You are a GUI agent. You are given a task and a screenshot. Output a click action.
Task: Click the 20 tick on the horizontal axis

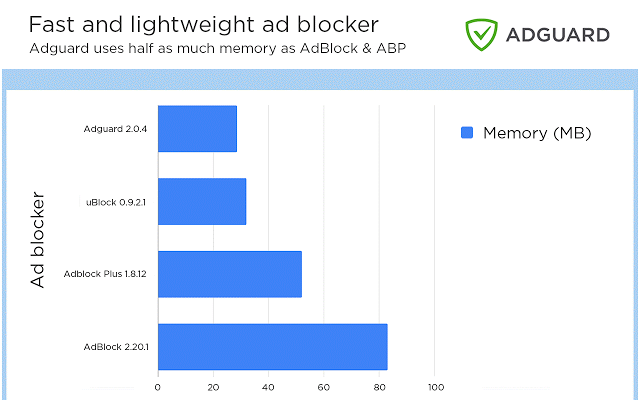[x=213, y=387]
